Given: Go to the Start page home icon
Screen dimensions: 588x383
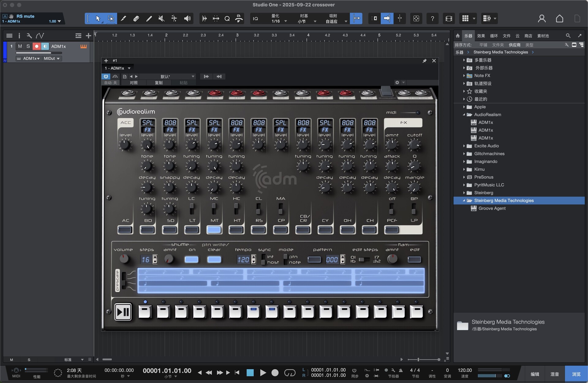Looking at the screenshot, I should pyautogui.click(x=559, y=19).
